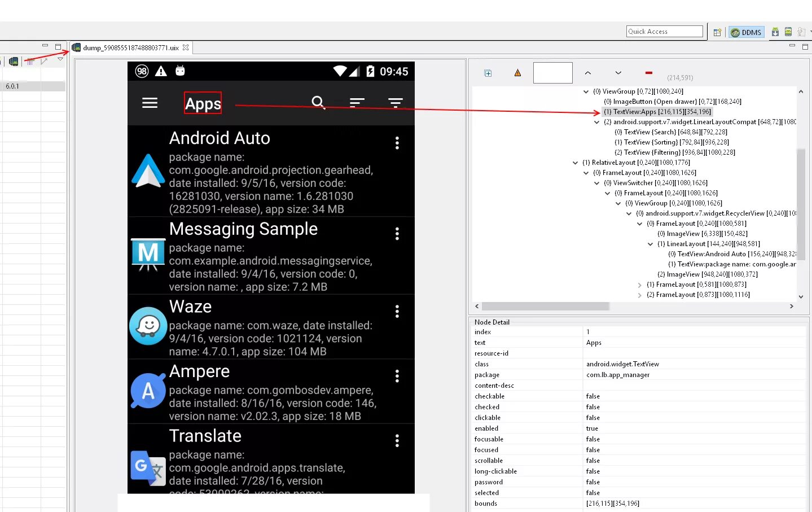This screenshot has height=512, width=812.
Task: Click the Quick Access field
Action: point(665,32)
